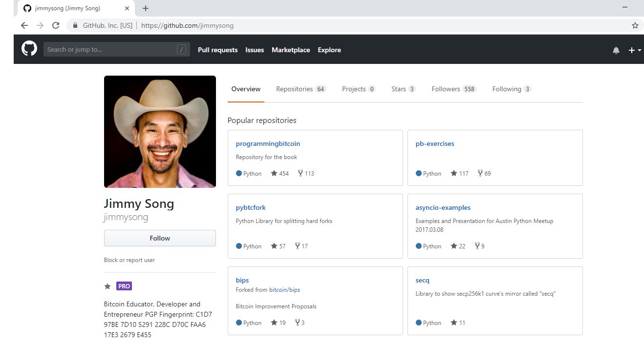Click 'Python Library for splitting hard forks' text

[284, 221]
